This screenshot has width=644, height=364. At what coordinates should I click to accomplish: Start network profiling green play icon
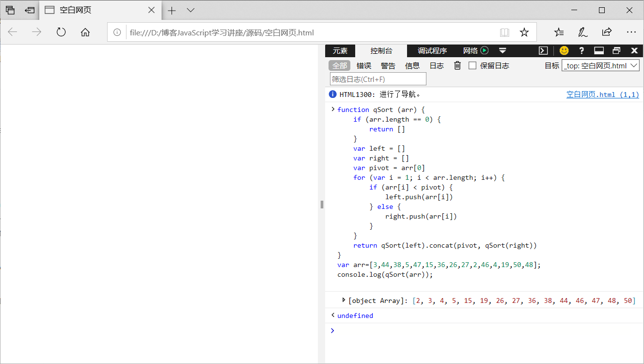tap(484, 50)
